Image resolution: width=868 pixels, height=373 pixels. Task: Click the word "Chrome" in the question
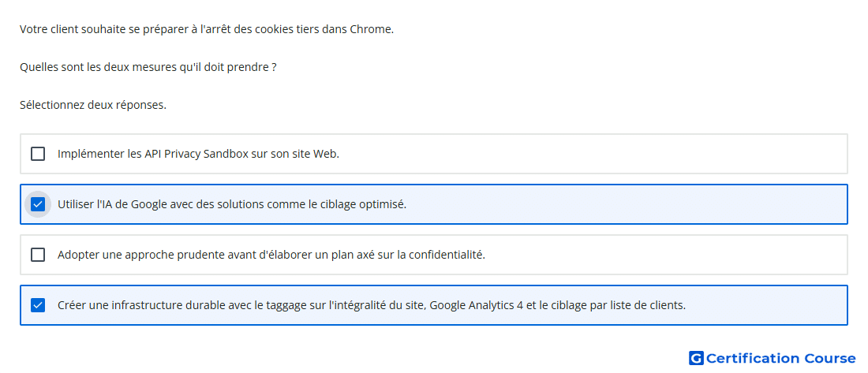[x=370, y=29]
